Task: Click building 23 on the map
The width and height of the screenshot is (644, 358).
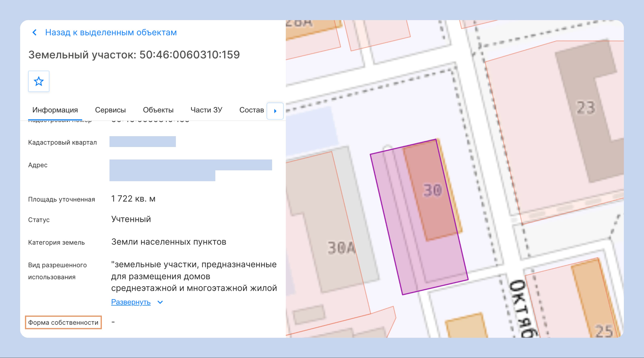Action: [x=586, y=108]
